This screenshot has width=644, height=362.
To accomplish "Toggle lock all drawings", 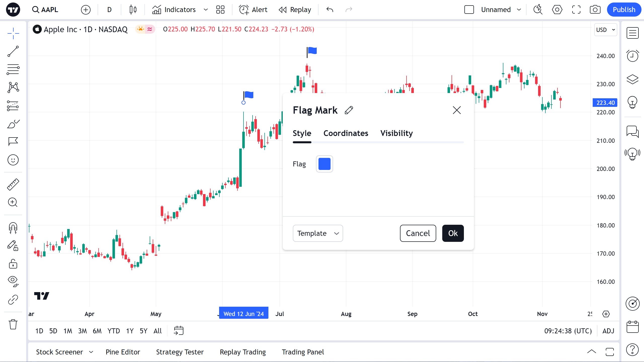I will tap(13, 264).
